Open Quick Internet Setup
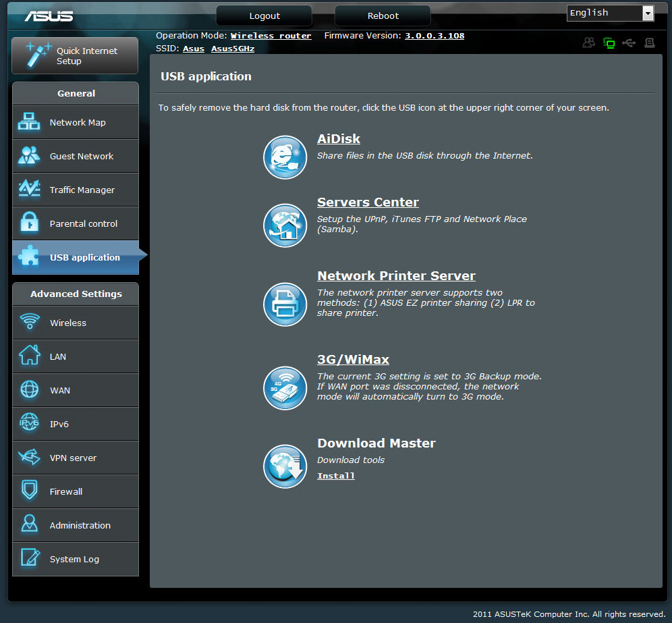The image size is (672, 623). [x=75, y=56]
